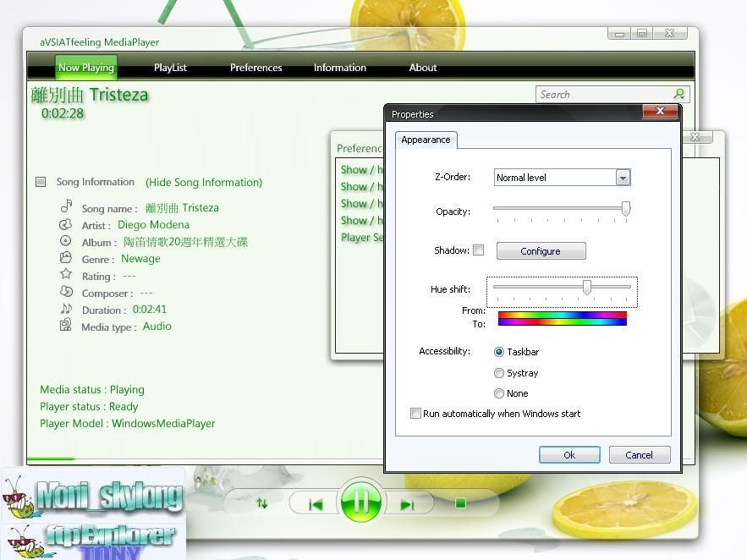
Task: Click the Song Information list icon
Action: pos(41,182)
